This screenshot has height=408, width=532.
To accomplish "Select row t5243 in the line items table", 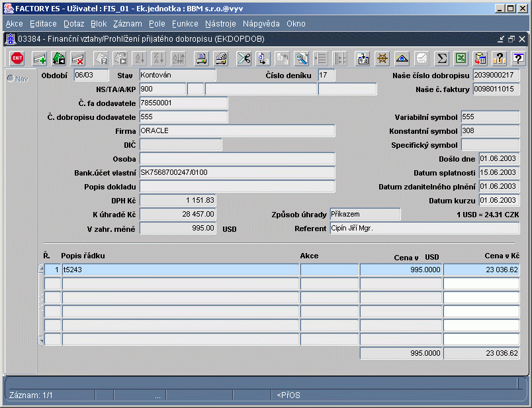I will click(179, 270).
